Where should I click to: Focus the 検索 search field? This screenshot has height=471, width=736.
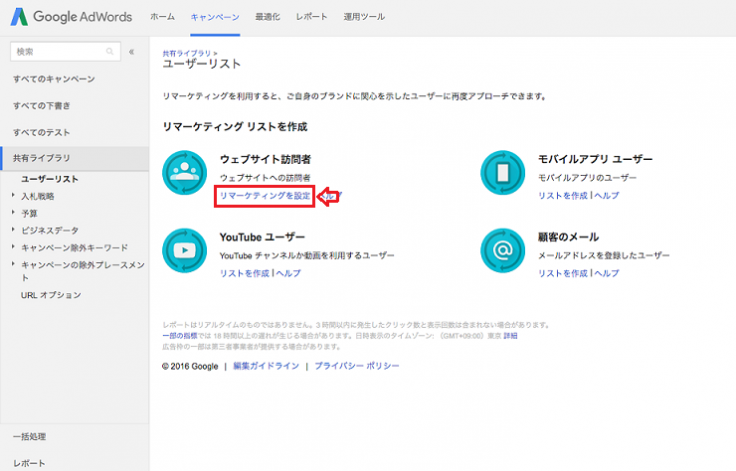coord(65,51)
